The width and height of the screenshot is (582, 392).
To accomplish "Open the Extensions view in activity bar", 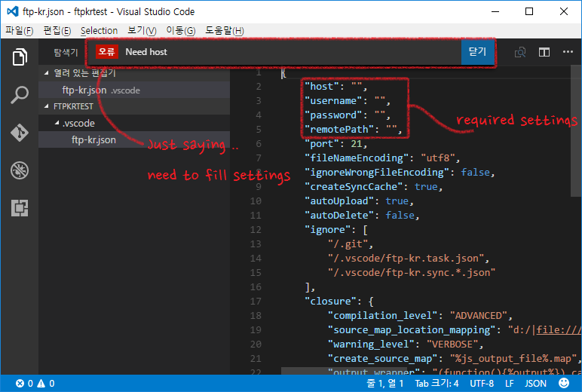I will tap(20, 208).
